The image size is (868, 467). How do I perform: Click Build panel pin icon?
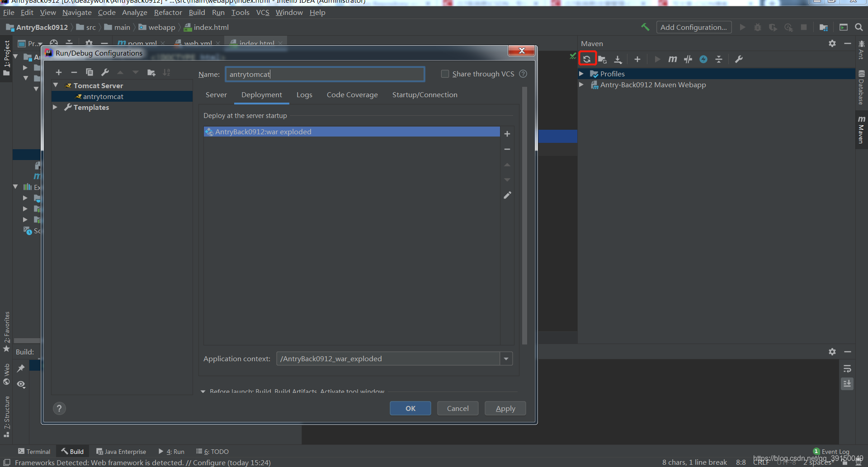[x=21, y=368]
